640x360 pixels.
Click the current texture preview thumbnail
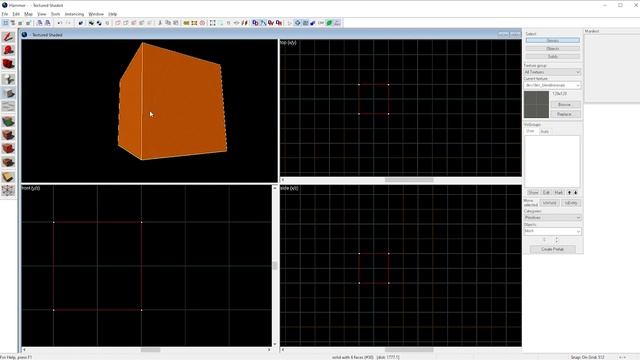(x=536, y=104)
